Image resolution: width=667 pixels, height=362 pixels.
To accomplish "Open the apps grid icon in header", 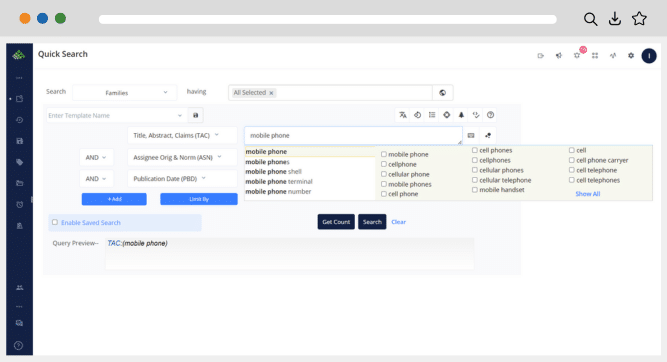I will pos(595,55).
